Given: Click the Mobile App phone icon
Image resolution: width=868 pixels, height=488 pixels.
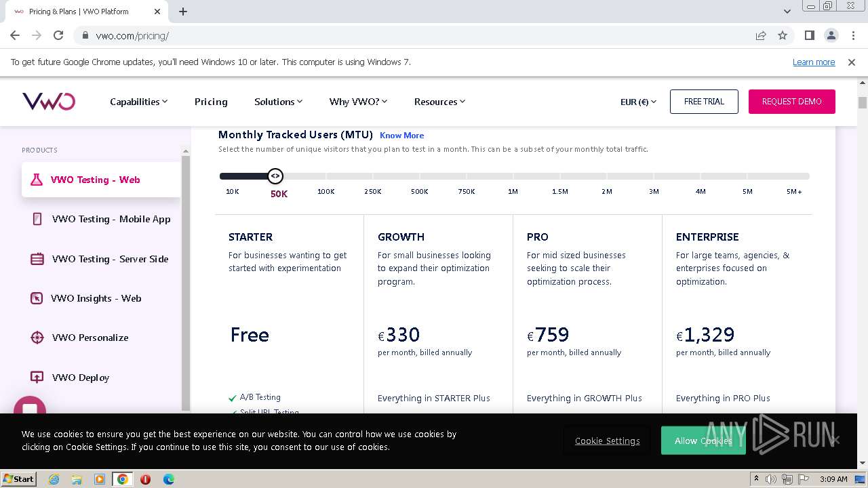Looking at the screenshot, I should click(x=37, y=219).
